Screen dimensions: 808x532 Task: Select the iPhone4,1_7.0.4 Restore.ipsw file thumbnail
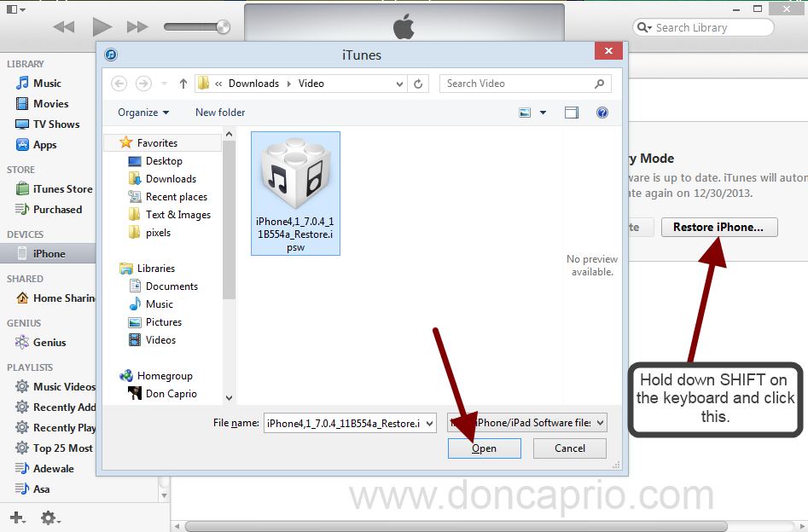tap(295, 194)
